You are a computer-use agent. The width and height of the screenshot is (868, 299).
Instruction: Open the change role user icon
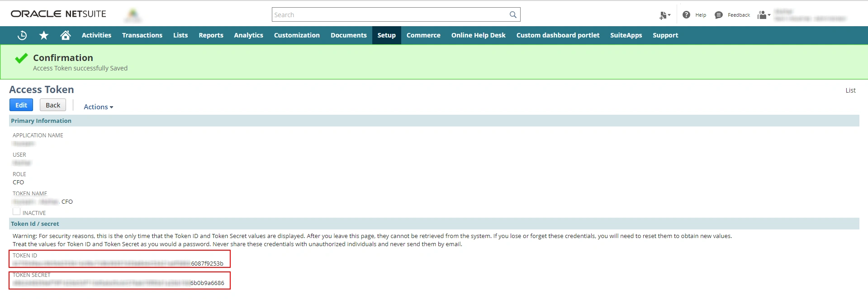coord(764,15)
